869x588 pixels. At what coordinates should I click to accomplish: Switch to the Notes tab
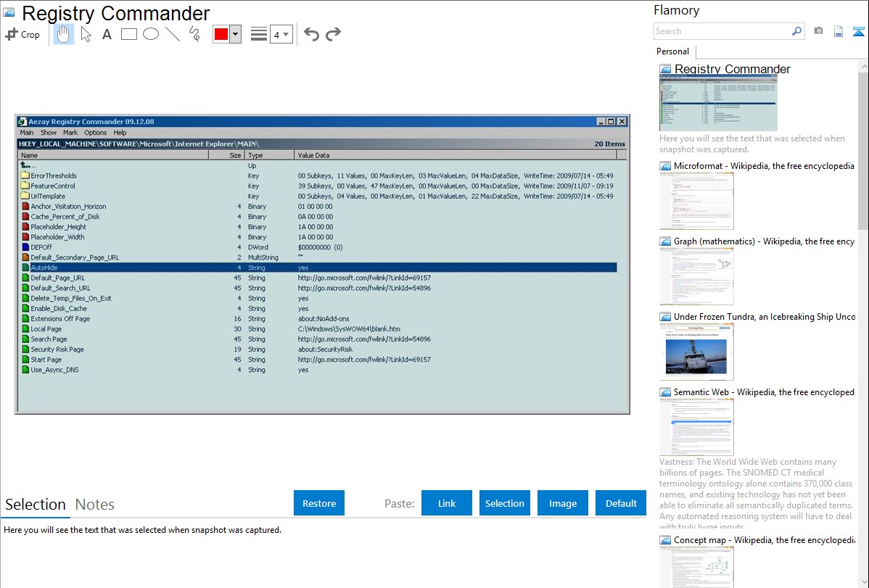pyautogui.click(x=95, y=505)
